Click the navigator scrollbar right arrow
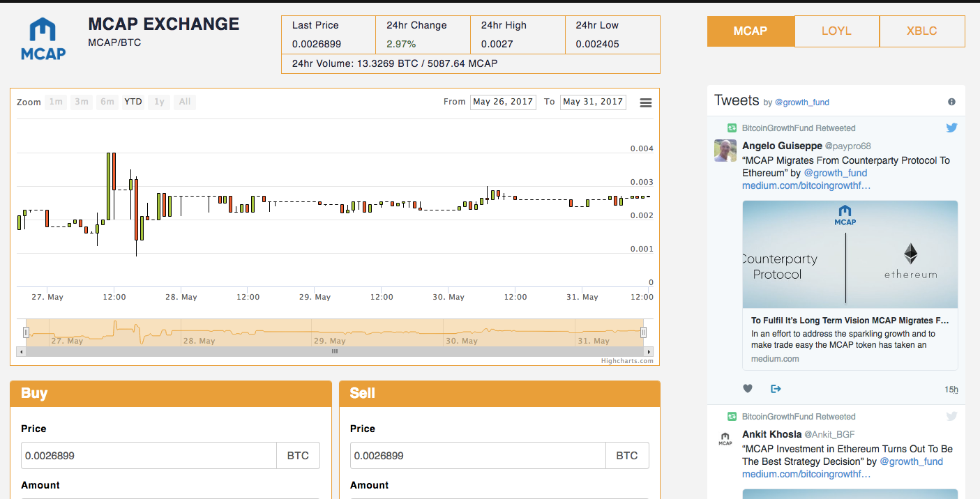Screen dimensions: 980x499 coord(650,351)
